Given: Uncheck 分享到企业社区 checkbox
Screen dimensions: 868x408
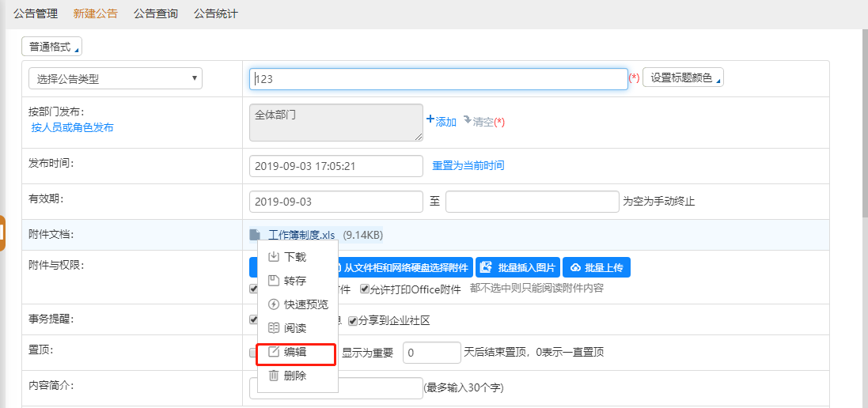Looking at the screenshot, I should point(353,321).
